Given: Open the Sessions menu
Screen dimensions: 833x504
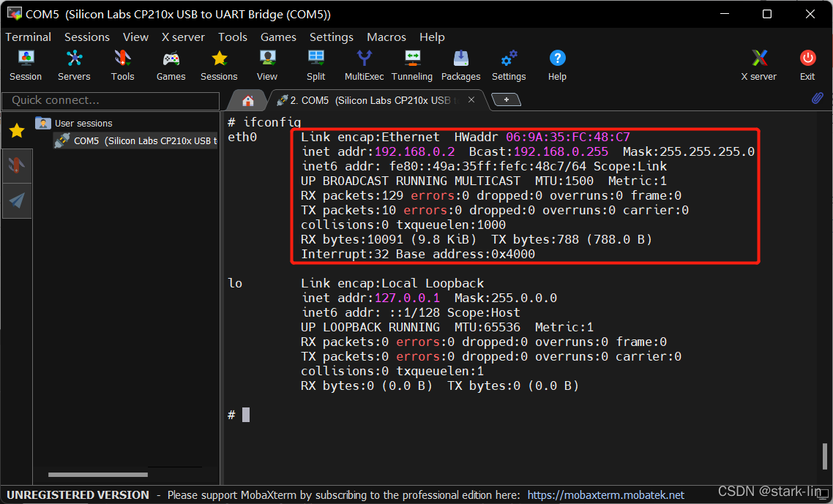Looking at the screenshot, I should click(x=87, y=37).
